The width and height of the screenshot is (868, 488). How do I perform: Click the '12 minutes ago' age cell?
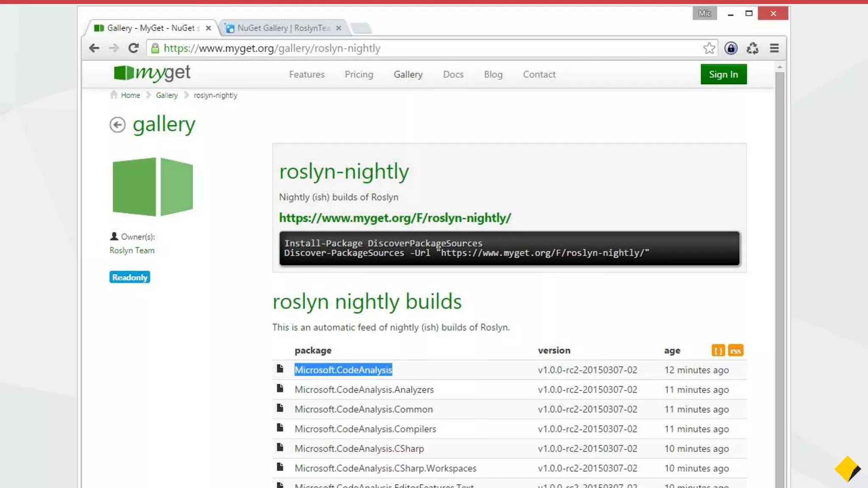(x=696, y=370)
